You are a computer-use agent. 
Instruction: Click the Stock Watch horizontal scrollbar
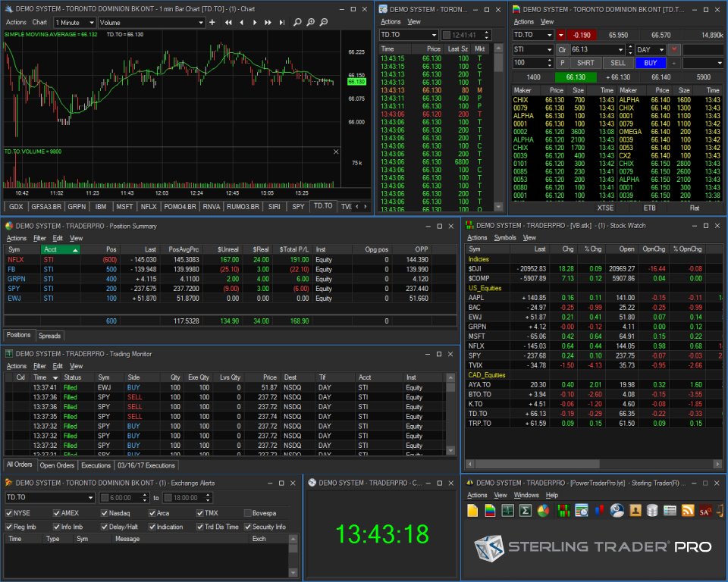click(x=593, y=464)
